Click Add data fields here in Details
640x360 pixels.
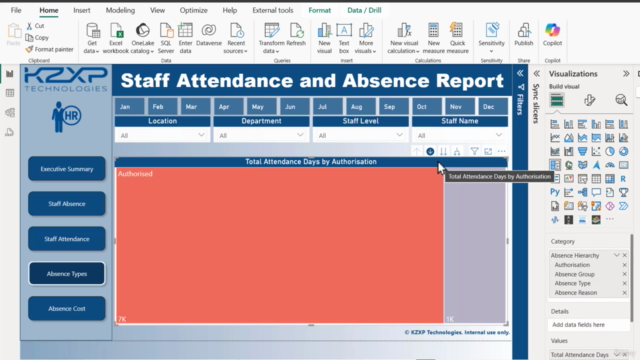pyautogui.click(x=588, y=325)
